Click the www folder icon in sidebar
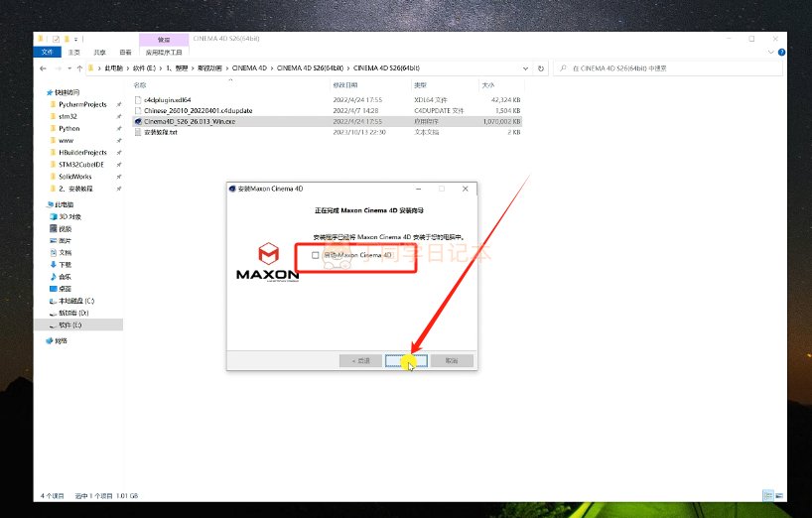This screenshot has height=518, width=812. [53, 140]
